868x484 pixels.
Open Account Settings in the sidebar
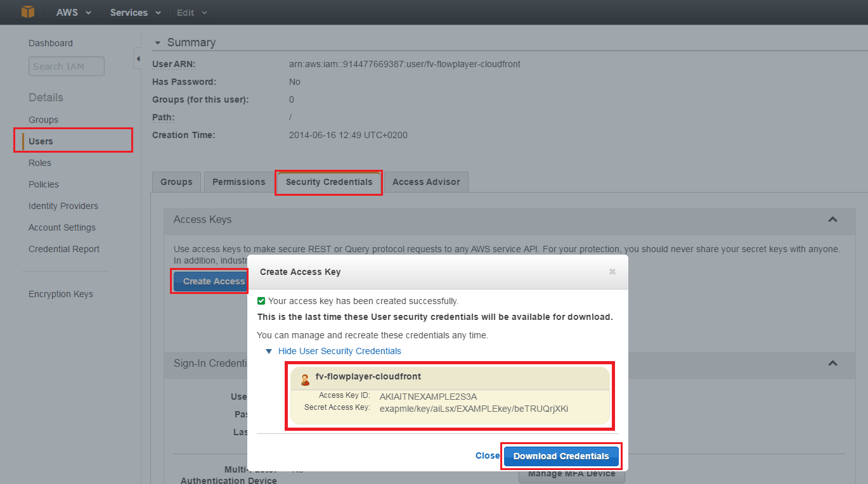click(x=62, y=227)
